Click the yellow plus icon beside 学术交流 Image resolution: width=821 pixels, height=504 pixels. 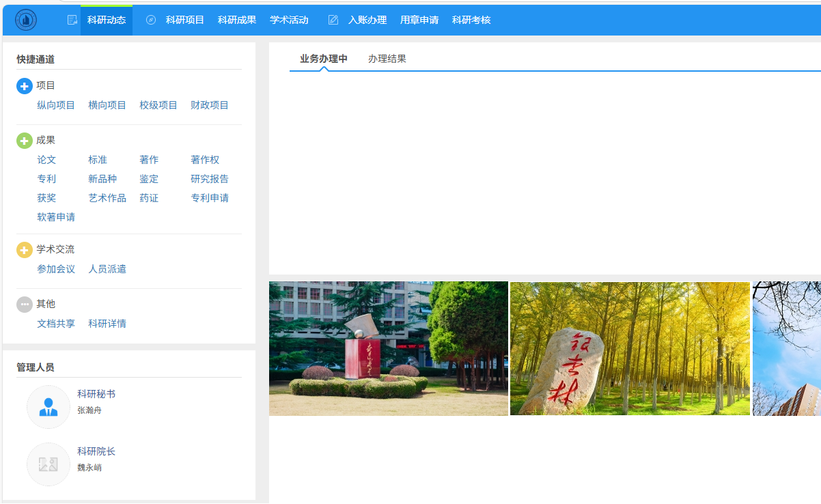click(25, 250)
